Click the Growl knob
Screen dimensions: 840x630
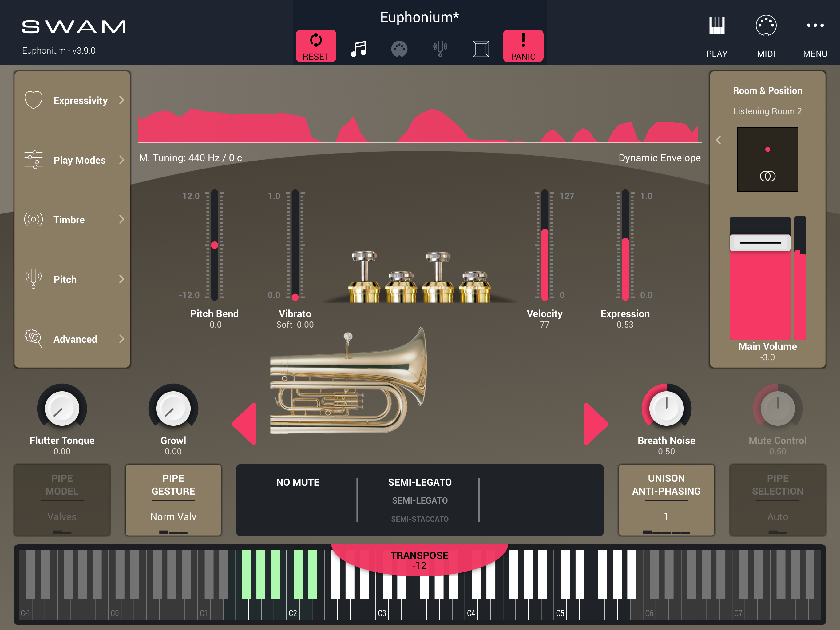pyautogui.click(x=173, y=409)
